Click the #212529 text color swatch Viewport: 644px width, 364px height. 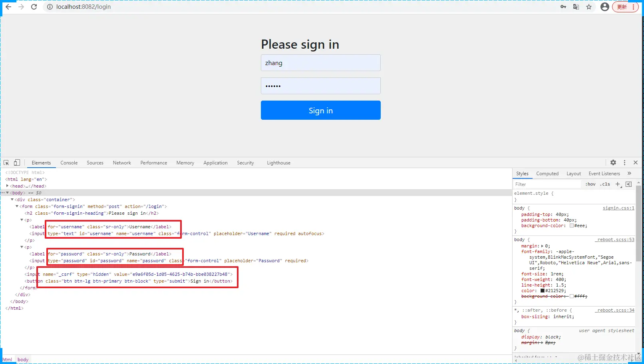click(x=543, y=291)
